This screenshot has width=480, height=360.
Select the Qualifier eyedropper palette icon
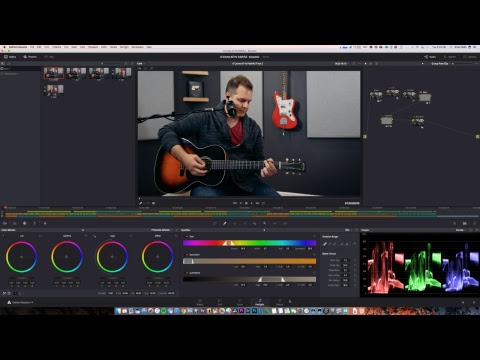coord(225,223)
